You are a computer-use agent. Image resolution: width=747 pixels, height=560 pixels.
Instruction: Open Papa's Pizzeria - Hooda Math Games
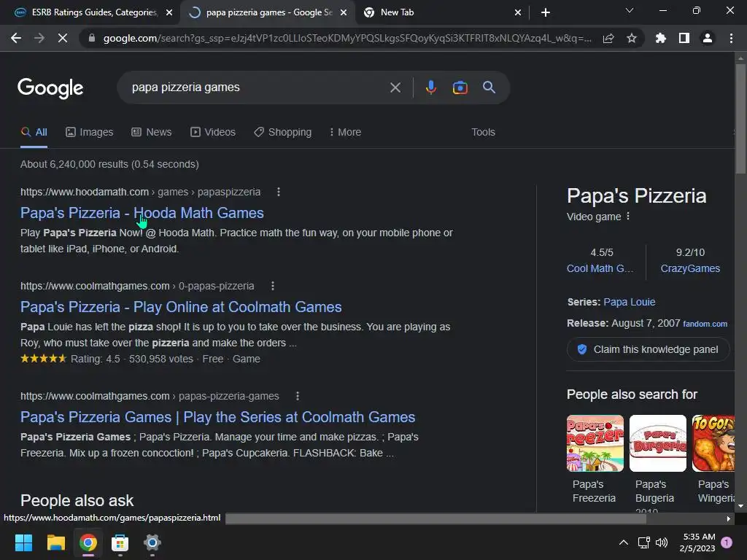click(142, 213)
